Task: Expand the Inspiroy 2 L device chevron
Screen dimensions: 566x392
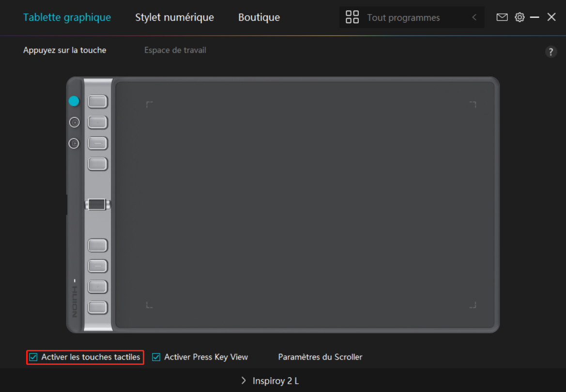Action: (x=244, y=381)
